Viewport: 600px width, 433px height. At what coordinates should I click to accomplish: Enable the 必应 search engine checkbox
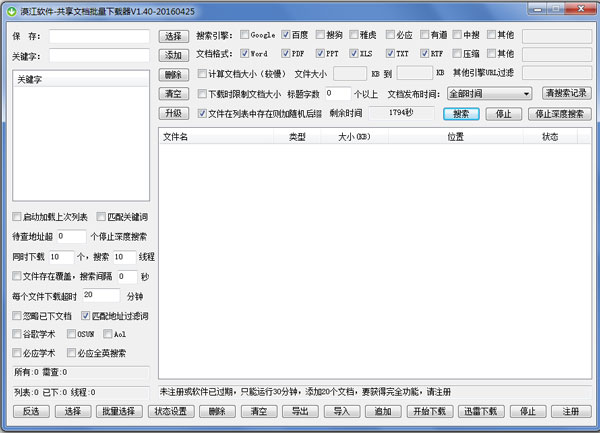tap(390, 35)
